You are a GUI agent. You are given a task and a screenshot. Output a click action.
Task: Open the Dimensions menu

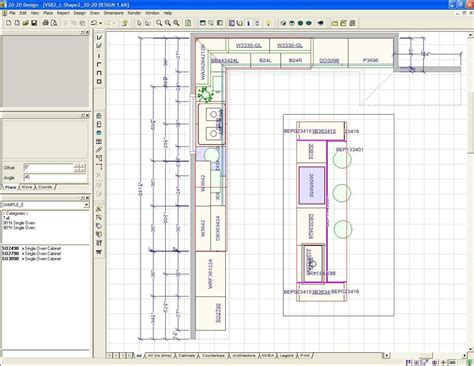tap(114, 13)
